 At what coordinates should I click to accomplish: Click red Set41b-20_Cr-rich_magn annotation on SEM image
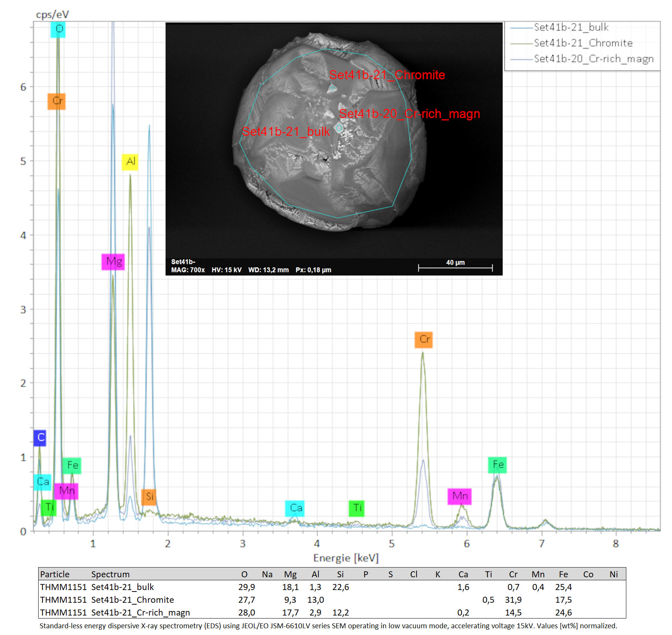pos(409,114)
